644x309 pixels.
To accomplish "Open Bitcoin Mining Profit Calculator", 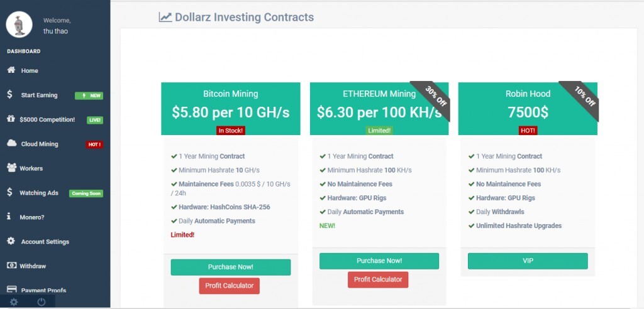I will tap(229, 286).
